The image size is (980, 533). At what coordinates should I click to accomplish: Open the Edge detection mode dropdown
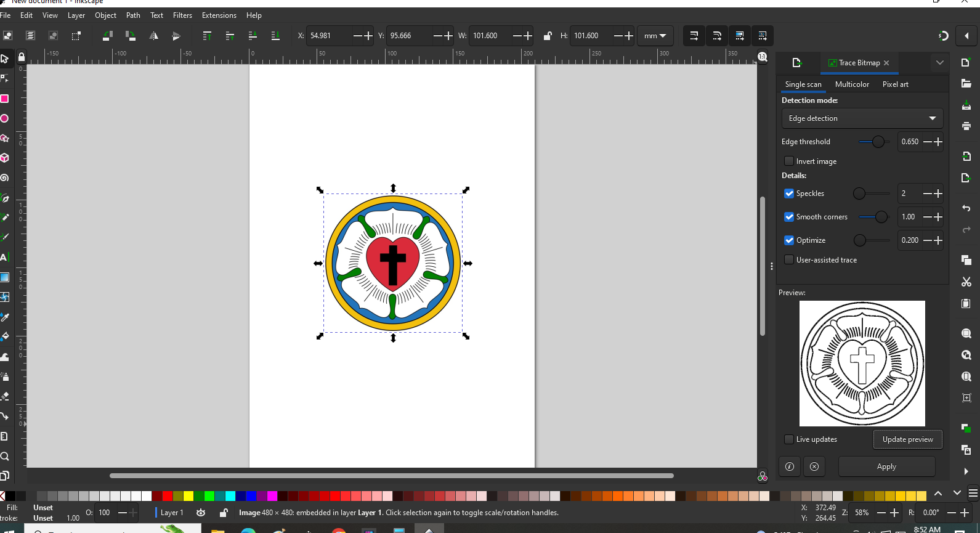pos(862,118)
